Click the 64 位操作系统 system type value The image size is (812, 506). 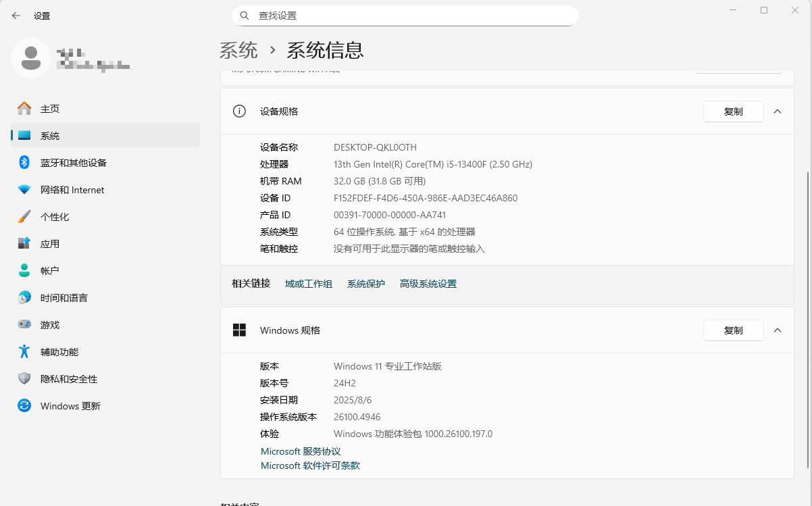[x=405, y=232]
